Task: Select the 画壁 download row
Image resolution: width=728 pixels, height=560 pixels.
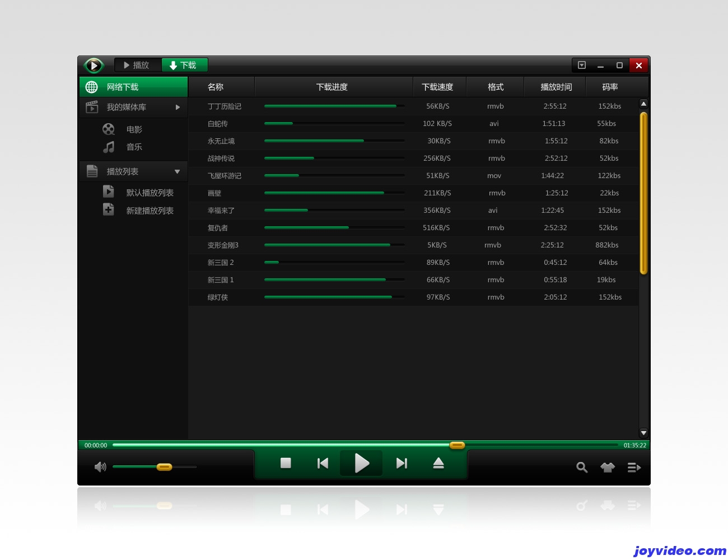Action: point(414,193)
